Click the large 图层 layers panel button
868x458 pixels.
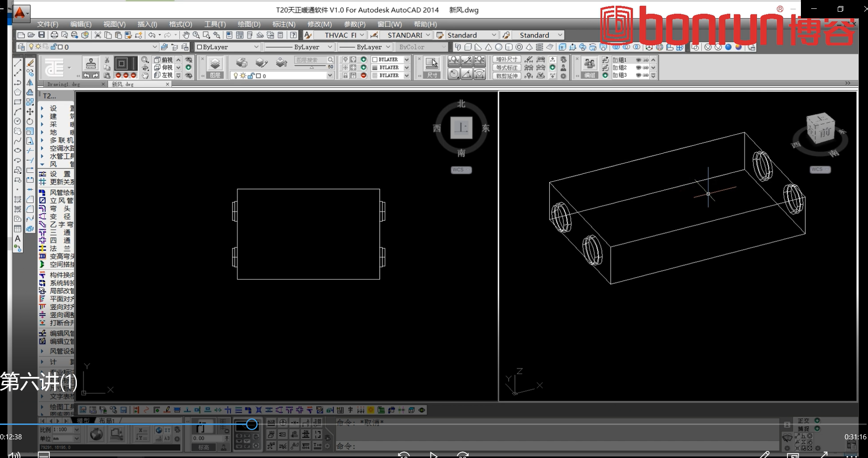[215, 68]
